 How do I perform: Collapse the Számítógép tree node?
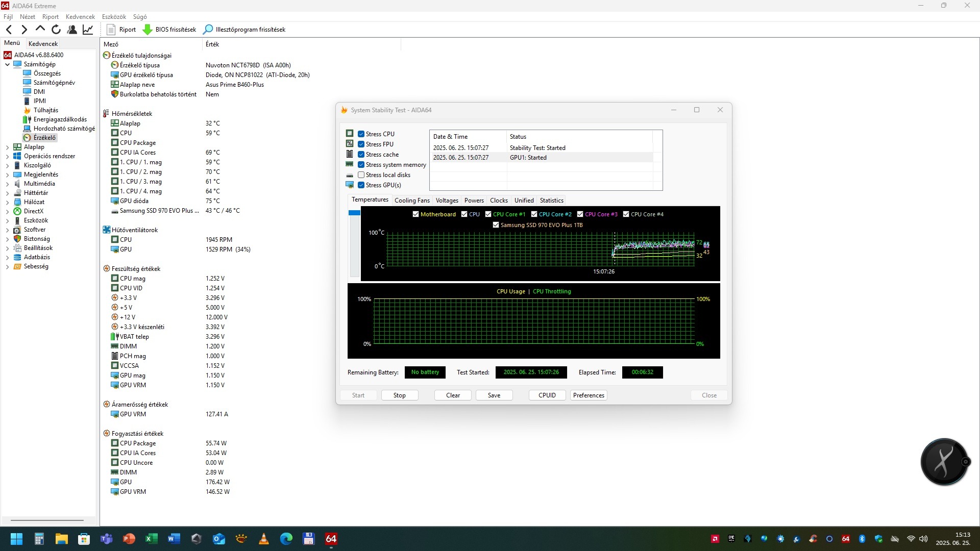(x=7, y=64)
